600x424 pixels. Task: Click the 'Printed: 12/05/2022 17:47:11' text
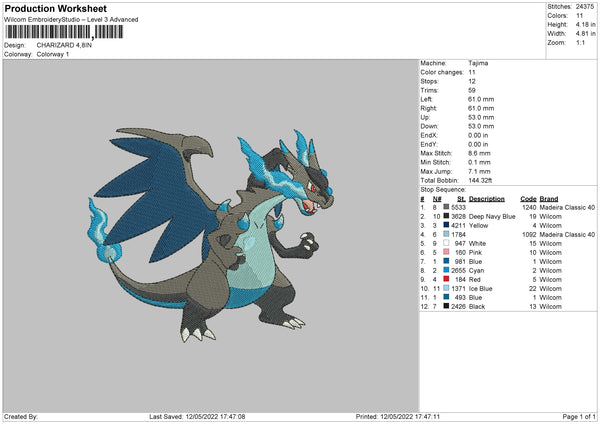[x=398, y=416]
